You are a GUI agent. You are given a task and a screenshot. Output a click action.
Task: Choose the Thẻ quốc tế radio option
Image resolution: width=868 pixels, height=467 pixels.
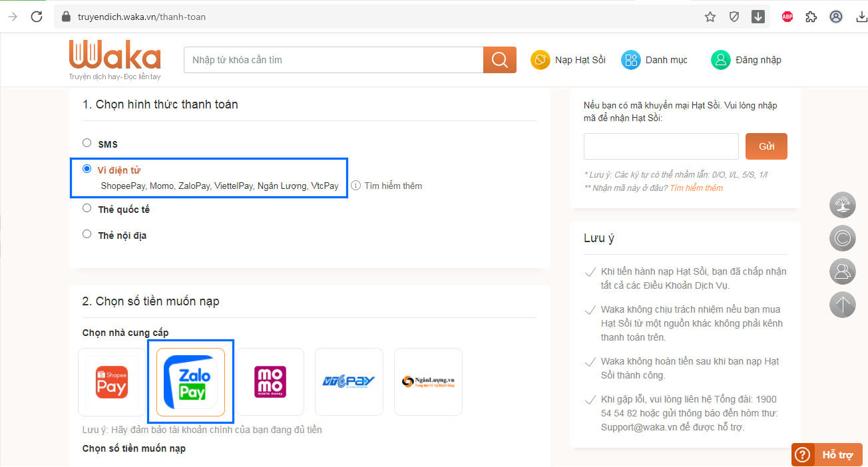coord(87,208)
